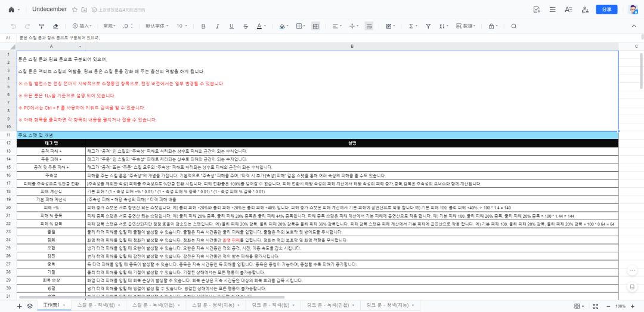Image resolution: width=644 pixels, height=312 pixels.
Task: Open the user avatar menu
Action: click(633, 10)
